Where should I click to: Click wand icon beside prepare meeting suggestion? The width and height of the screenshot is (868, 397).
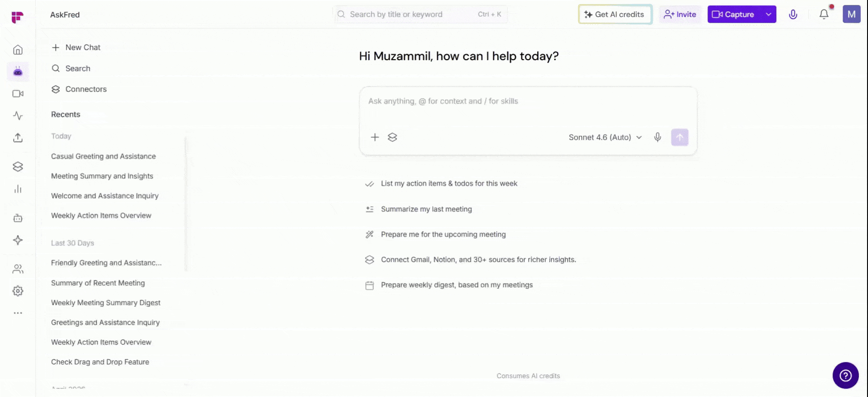point(369,234)
